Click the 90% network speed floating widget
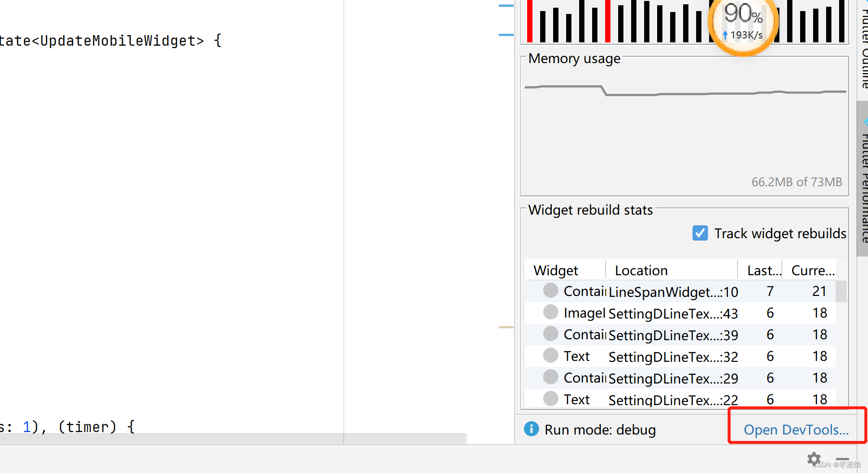Image resolution: width=868 pixels, height=473 pixels. [743, 22]
